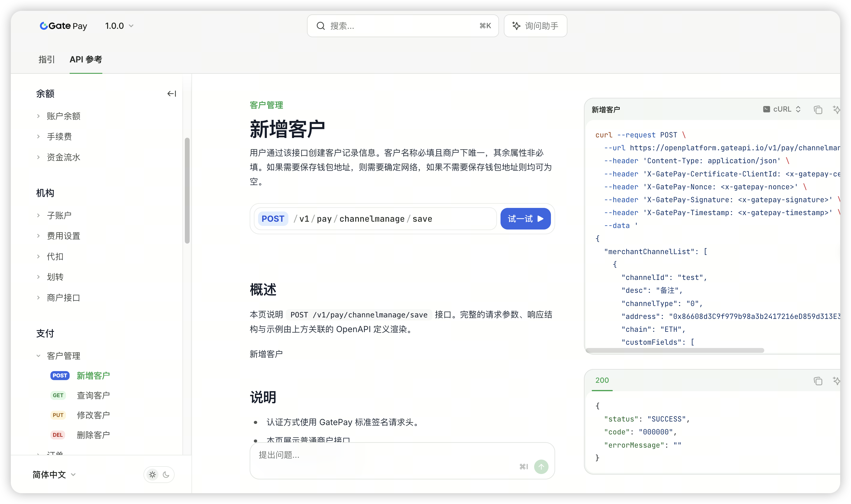Expand the 划转 section
Image resolution: width=851 pixels, height=504 pixels.
point(55,277)
